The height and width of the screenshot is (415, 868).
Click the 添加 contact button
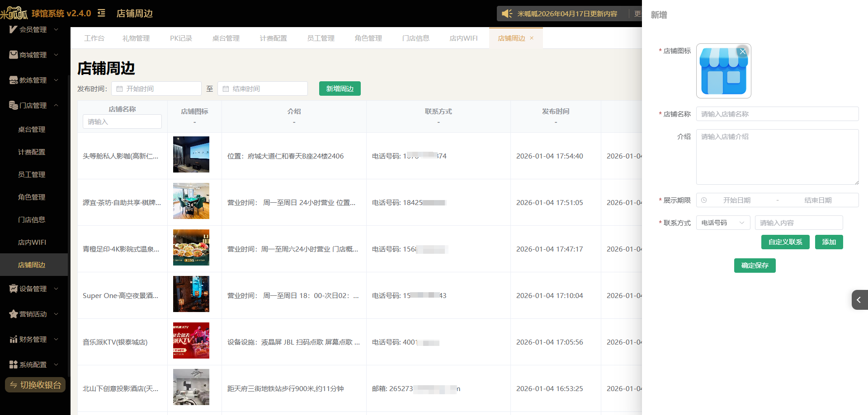829,242
